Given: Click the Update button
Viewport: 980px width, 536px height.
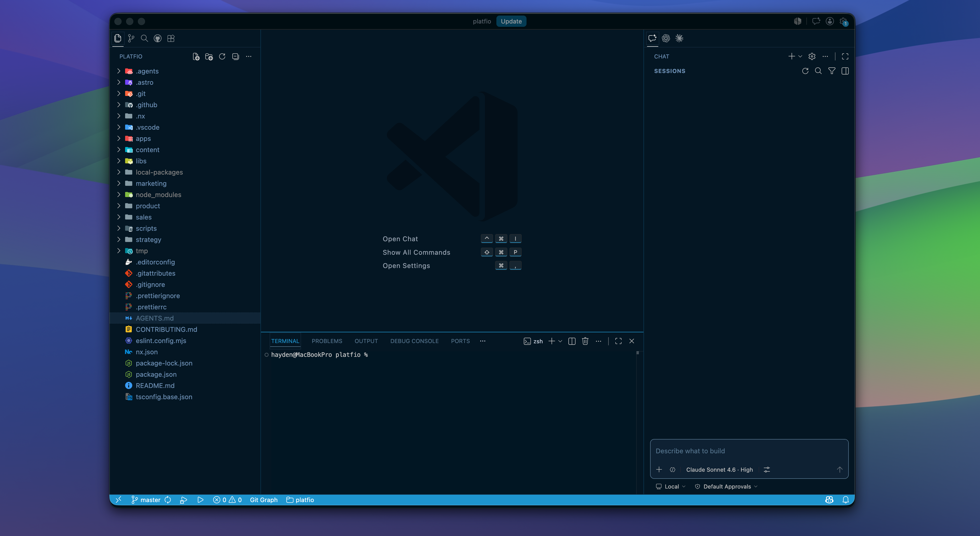Looking at the screenshot, I should (511, 21).
